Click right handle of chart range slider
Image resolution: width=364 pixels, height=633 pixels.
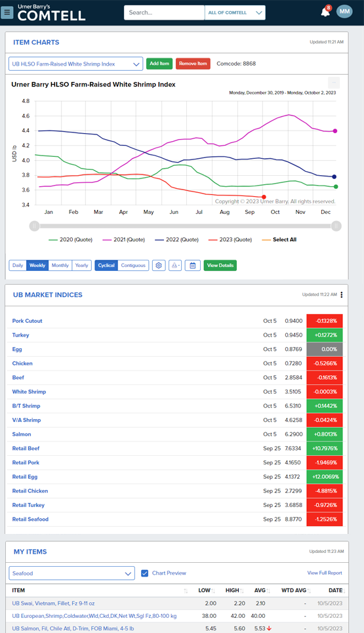coord(336,226)
